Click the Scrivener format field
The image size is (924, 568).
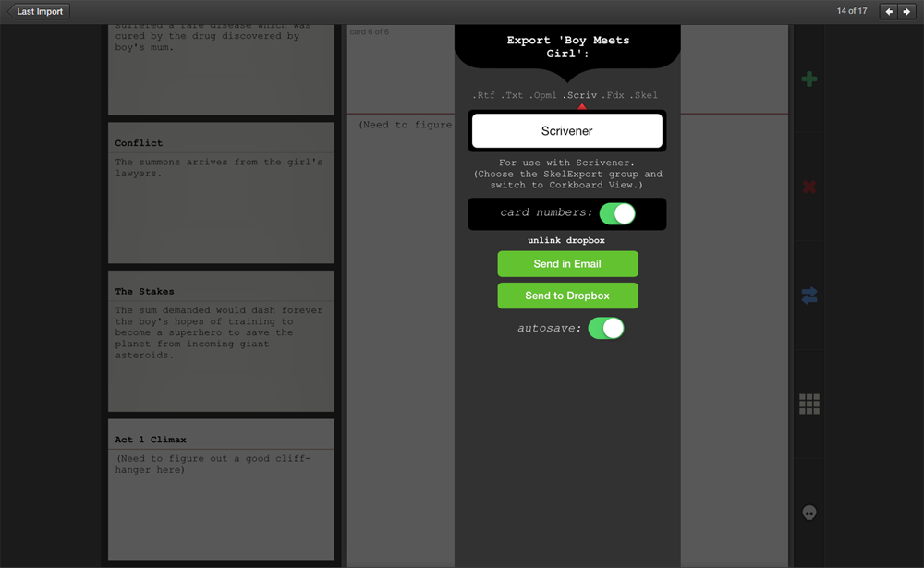pyautogui.click(x=566, y=131)
